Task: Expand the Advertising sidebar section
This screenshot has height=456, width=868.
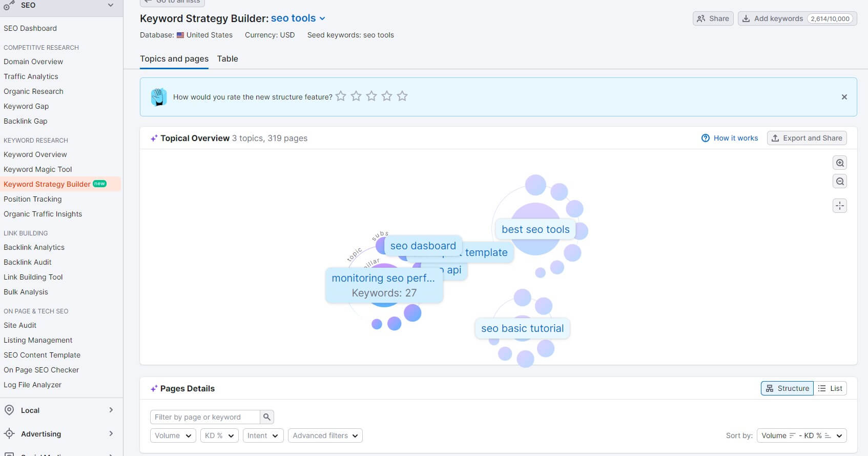Action: 111,433
